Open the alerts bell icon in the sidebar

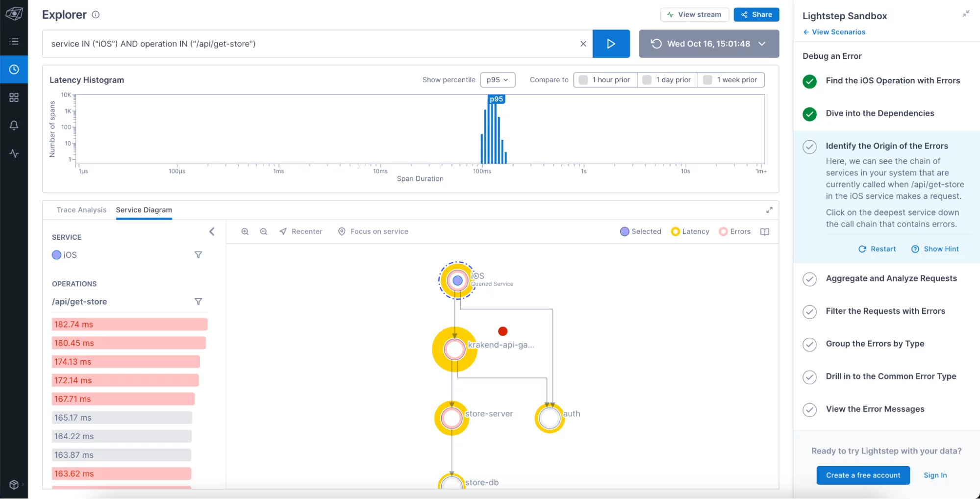coord(14,125)
